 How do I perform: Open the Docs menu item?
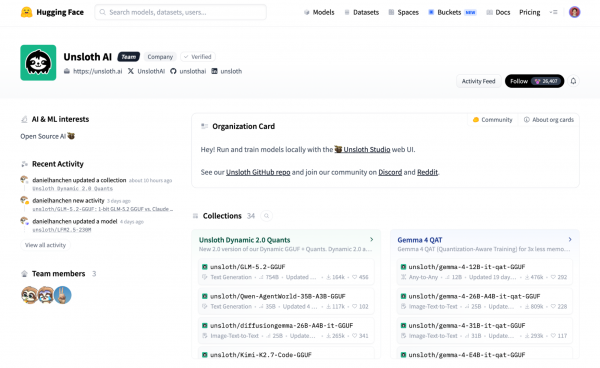point(498,12)
